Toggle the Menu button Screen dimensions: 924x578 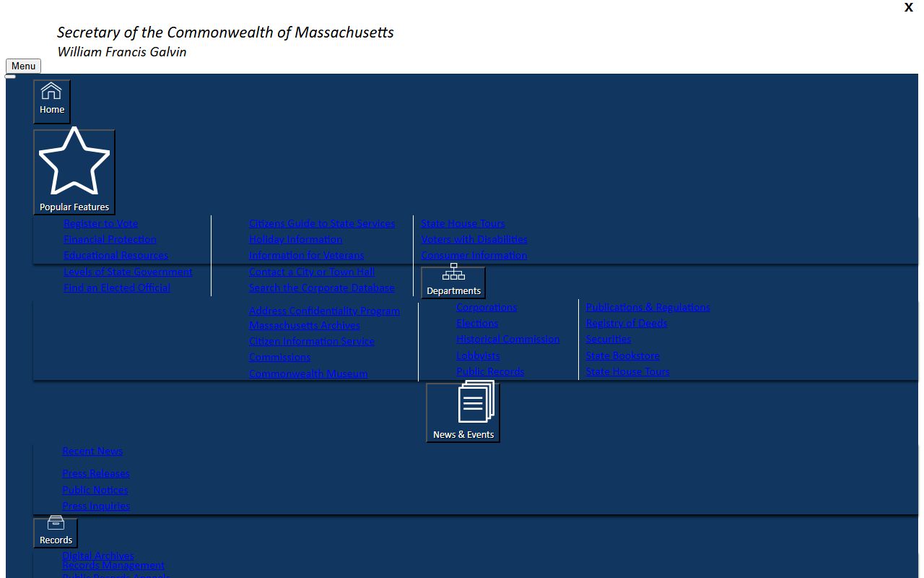(23, 66)
